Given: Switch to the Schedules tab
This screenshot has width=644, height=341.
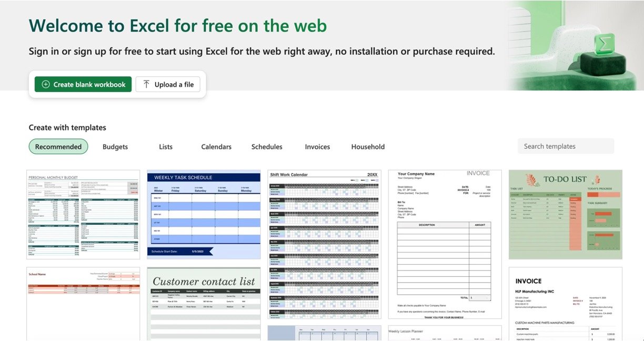Looking at the screenshot, I should pyautogui.click(x=267, y=147).
